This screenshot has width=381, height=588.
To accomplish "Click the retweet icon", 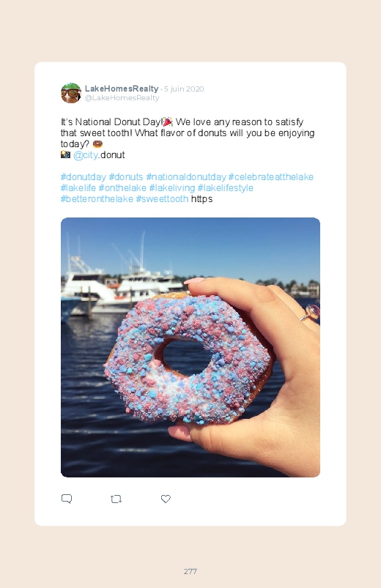I will (116, 499).
